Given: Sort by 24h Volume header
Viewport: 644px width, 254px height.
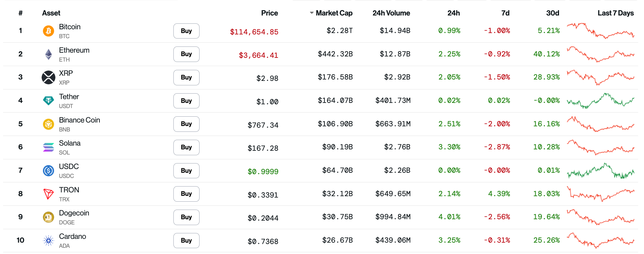Looking at the screenshot, I should 391,13.
